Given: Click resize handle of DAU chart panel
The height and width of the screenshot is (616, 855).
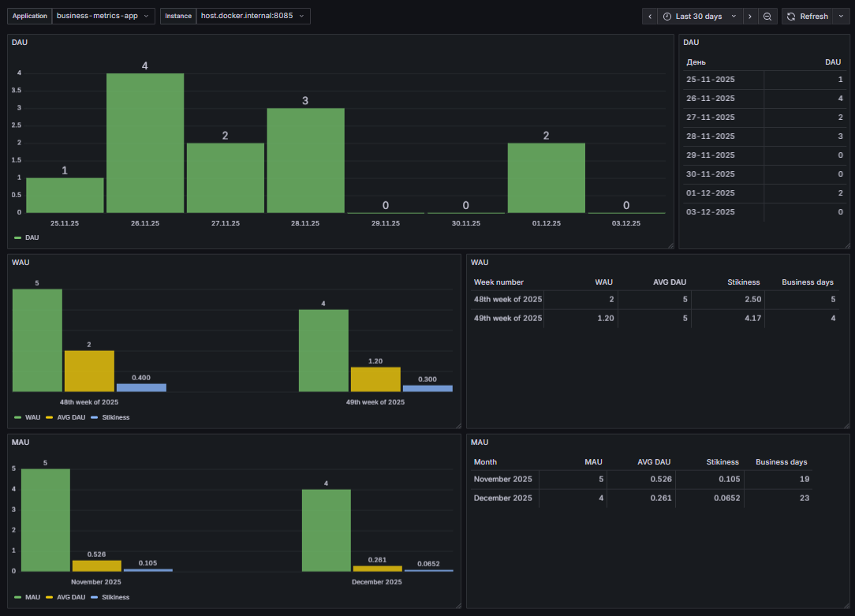Looking at the screenshot, I should 670,245.
